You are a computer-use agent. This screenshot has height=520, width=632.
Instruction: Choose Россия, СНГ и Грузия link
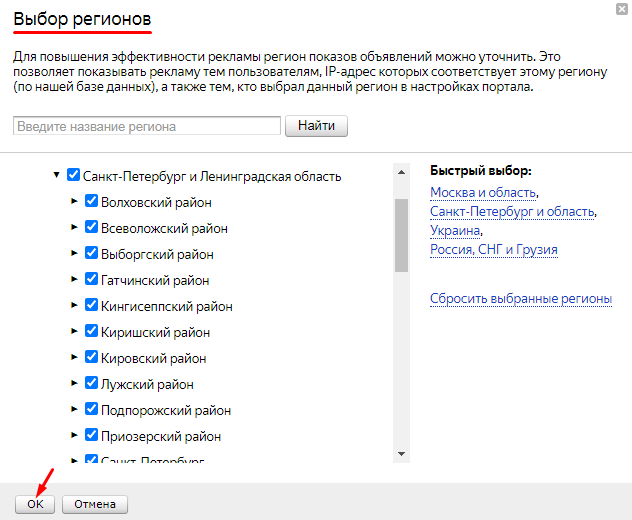(x=493, y=249)
